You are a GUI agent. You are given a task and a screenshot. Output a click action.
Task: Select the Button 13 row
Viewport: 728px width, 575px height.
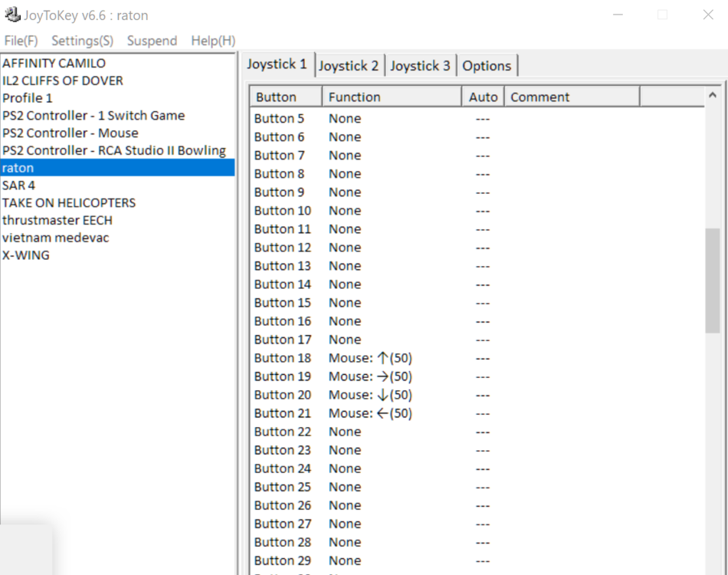coord(477,266)
